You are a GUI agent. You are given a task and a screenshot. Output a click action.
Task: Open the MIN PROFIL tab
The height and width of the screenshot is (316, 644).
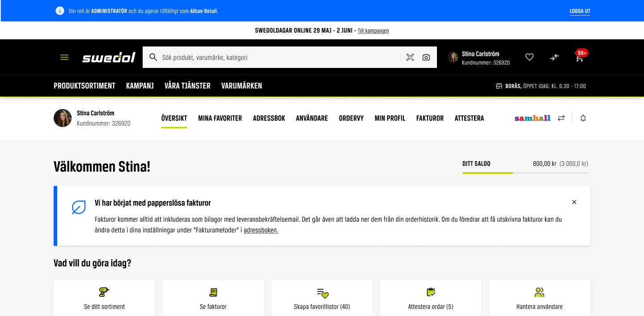[x=390, y=118]
